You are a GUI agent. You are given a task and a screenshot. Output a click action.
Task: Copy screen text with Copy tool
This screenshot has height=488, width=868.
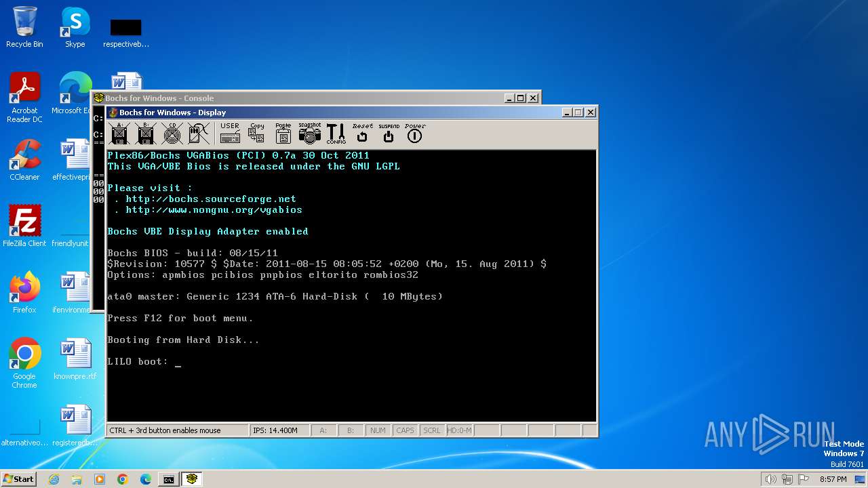coord(256,133)
